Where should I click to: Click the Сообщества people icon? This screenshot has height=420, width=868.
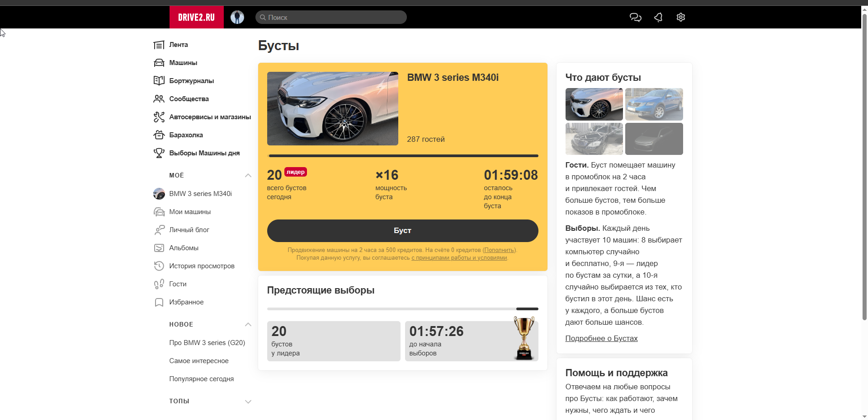click(x=159, y=99)
